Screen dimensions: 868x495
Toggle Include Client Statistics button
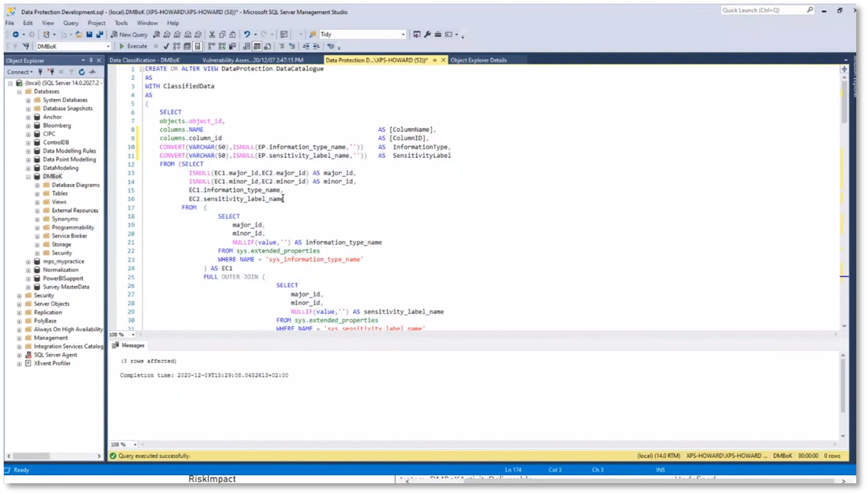(232, 46)
